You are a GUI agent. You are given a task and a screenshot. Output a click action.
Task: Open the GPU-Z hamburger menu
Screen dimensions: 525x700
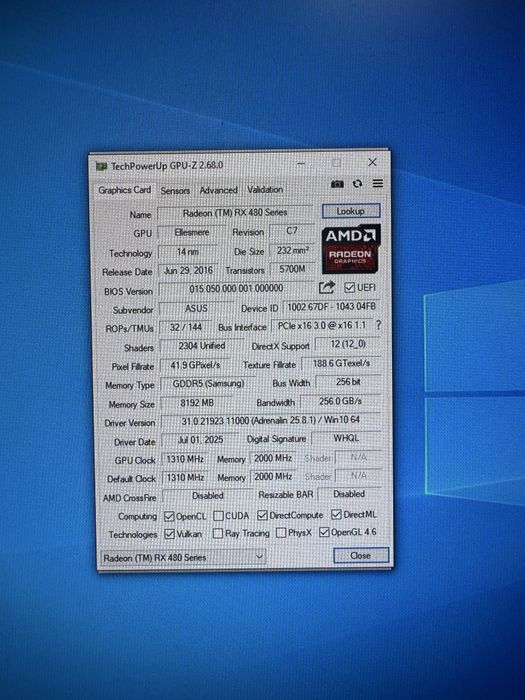[x=378, y=183]
